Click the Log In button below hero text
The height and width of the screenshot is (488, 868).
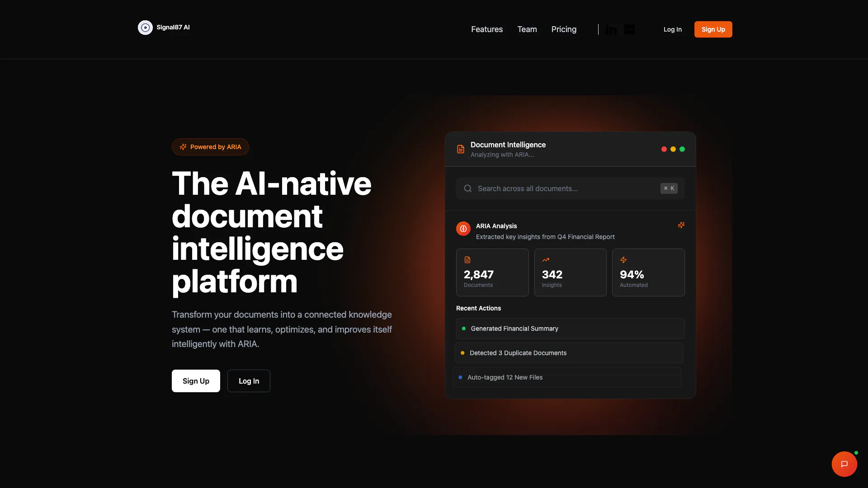click(249, 381)
